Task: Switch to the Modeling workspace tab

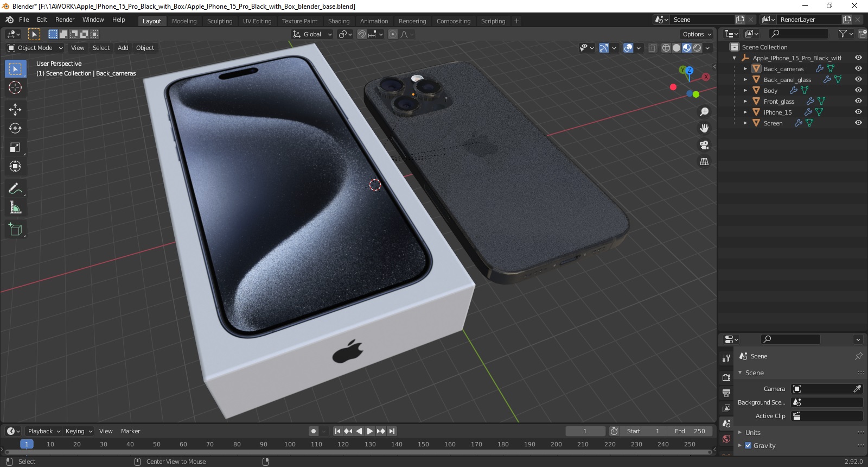Action: click(x=184, y=21)
